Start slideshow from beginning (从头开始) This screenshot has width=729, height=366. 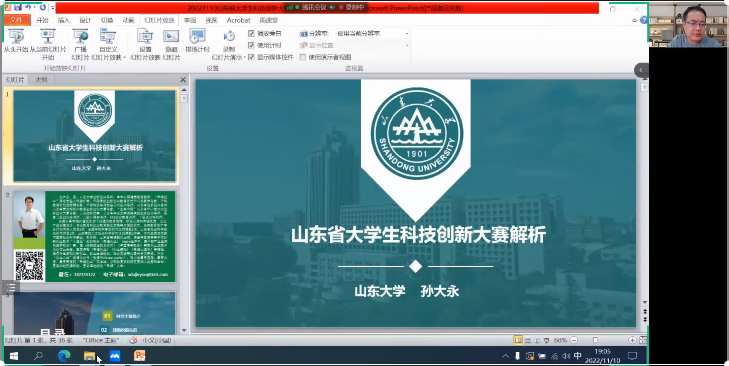pyautogui.click(x=16, y=41)
